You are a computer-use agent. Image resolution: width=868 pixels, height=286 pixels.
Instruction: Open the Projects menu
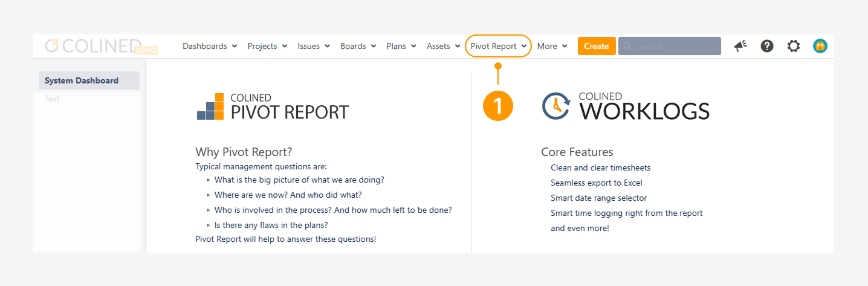coord(267,46)
